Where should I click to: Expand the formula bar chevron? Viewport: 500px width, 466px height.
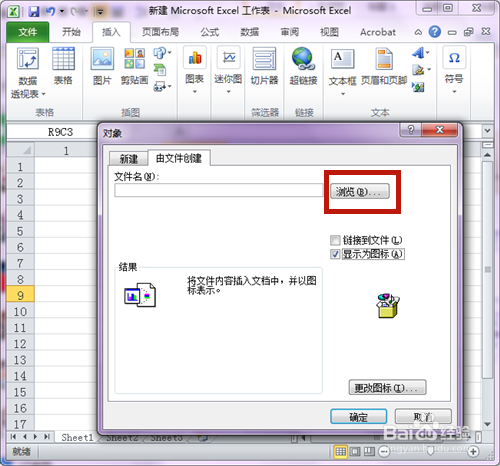487,131
